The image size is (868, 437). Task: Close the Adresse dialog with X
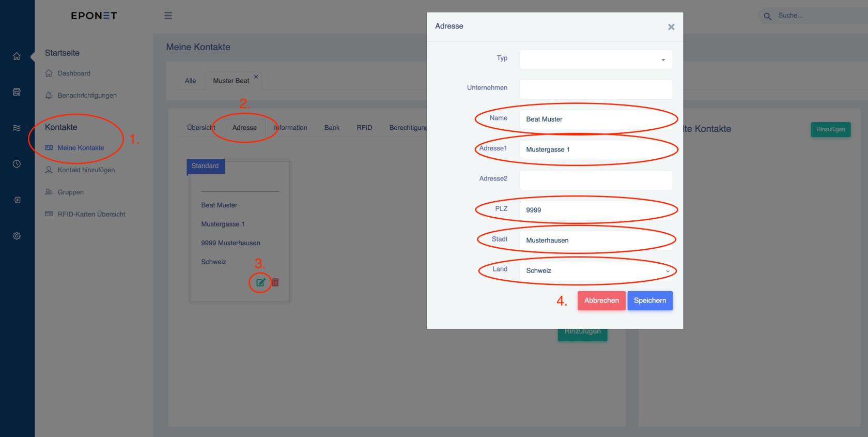[x=671, y=27]
